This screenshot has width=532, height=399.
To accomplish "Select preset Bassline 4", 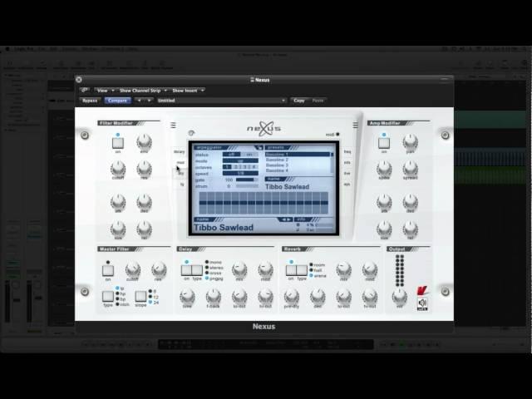I will (x=298, y=170).
